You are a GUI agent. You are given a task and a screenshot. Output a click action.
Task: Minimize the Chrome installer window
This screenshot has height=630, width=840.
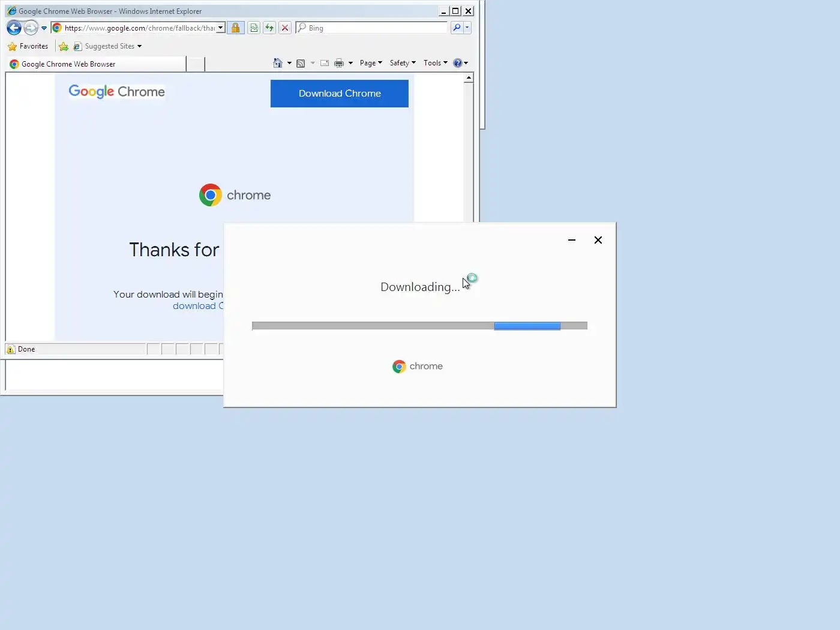[572, 240]
